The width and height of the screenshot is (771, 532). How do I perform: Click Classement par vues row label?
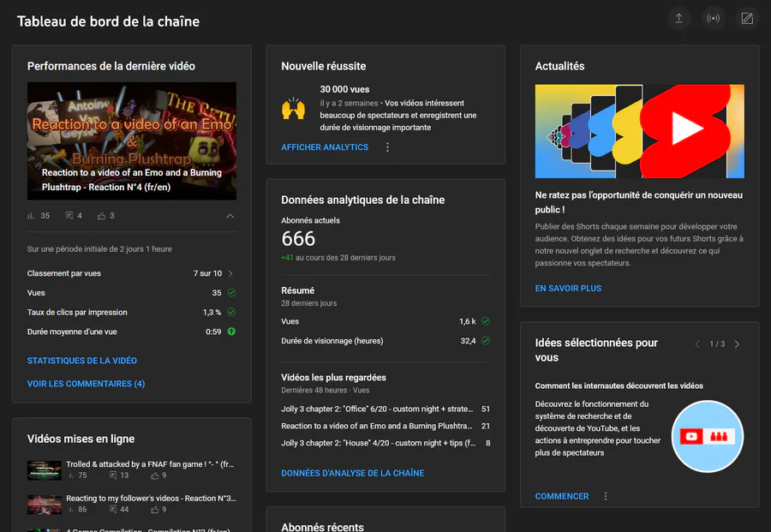point(64,273)
